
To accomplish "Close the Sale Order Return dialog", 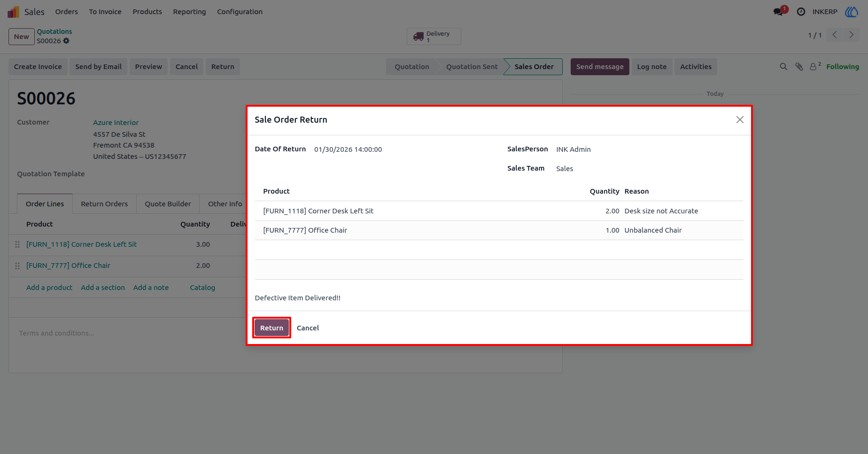I will click(740, 120).
